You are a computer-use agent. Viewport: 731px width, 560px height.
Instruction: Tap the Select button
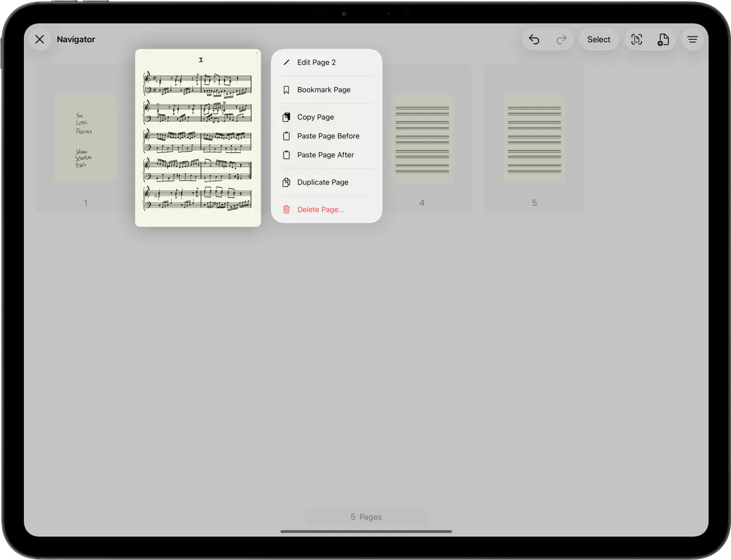[x=599, y=39]
